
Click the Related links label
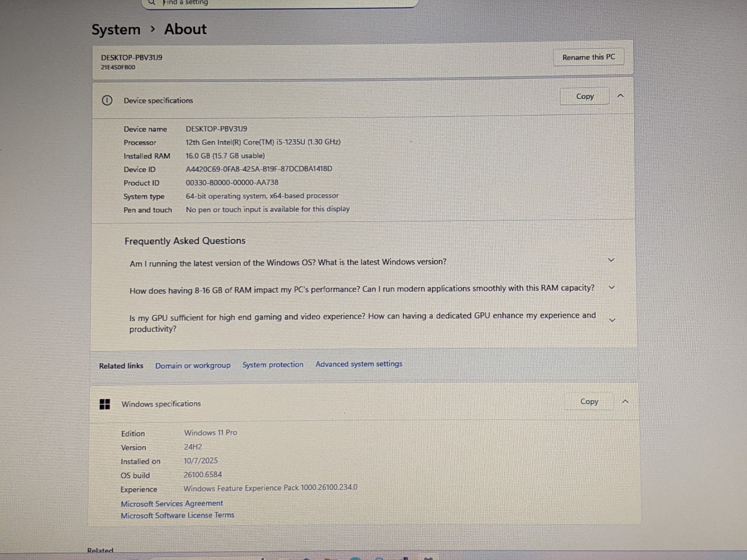click(121, 366)
